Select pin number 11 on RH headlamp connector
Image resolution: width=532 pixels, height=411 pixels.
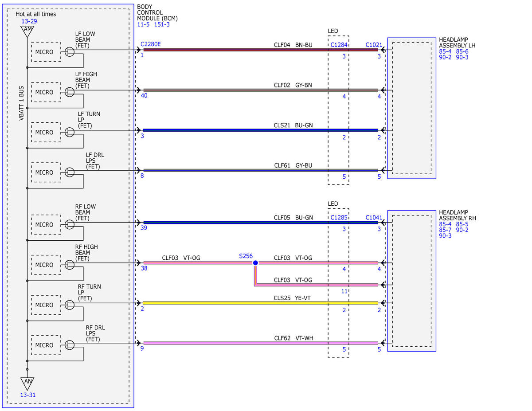(344, 291)
